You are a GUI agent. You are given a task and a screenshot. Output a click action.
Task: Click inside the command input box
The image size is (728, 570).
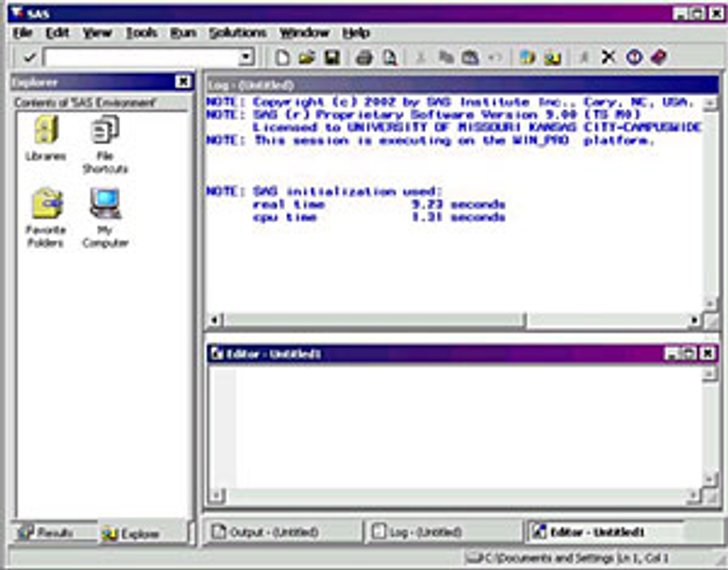(x=142, y=58)
